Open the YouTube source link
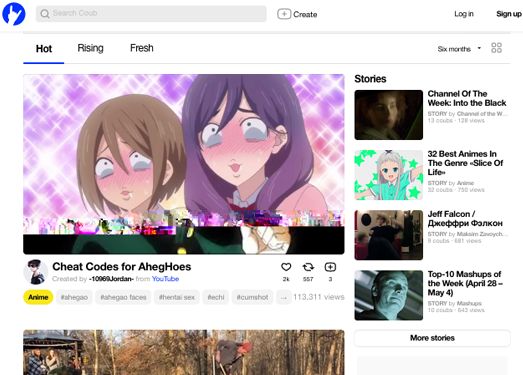This screenshot has width=523, height=375. click(x=165, y=279)
